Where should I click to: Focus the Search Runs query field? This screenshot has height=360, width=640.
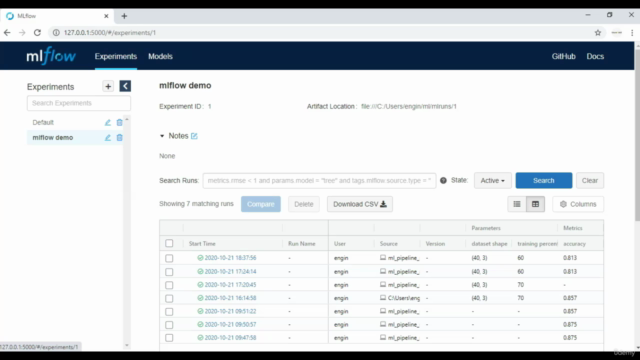click(319, 180)
